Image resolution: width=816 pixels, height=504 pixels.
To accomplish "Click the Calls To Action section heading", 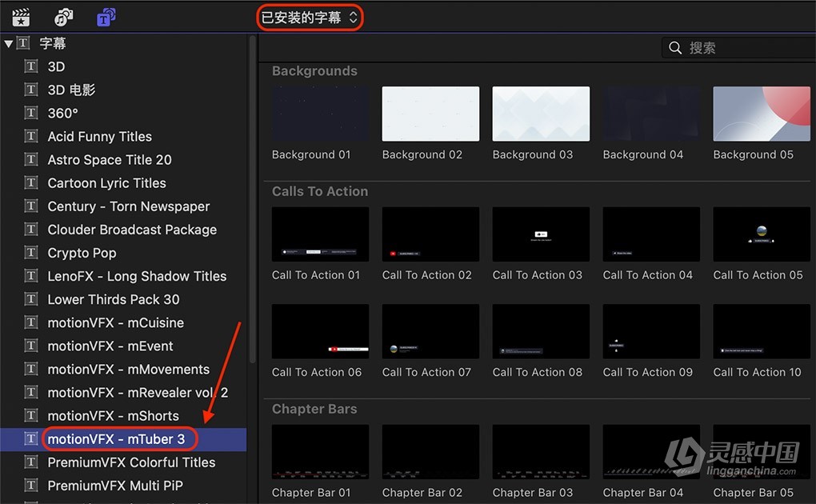I will [319, 192].
